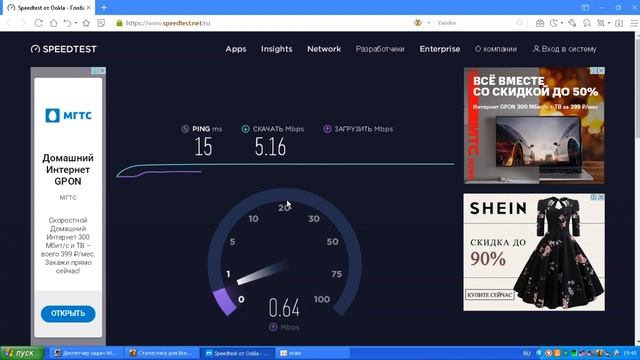
Task: Click the MGTS logo in left ad
Action: coord(68,116)
